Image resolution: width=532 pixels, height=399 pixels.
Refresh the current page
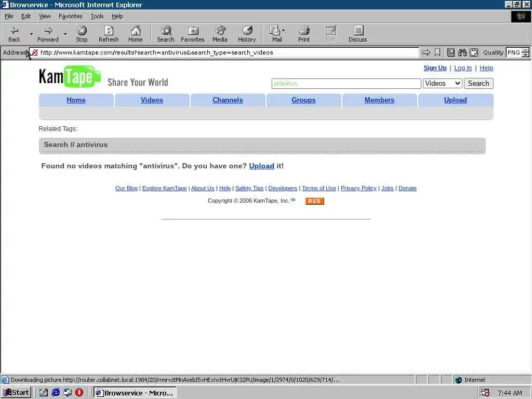pyautogui.click(x=109, y=34)
